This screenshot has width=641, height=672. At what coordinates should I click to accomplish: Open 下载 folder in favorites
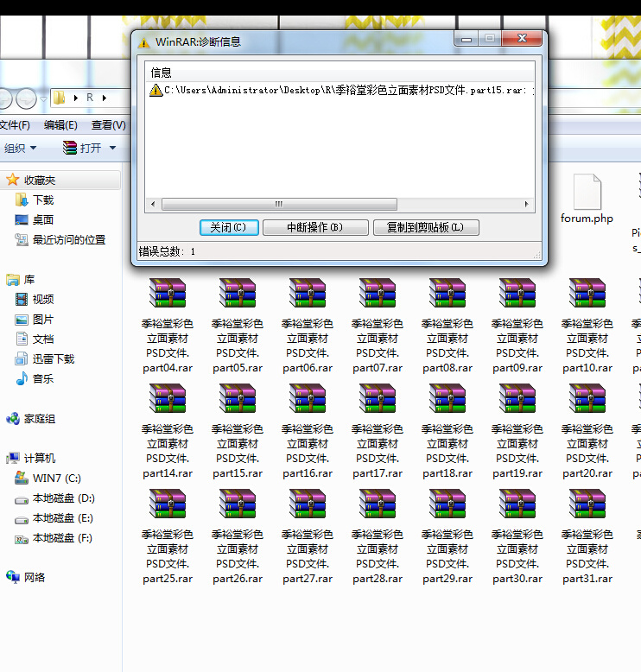tap(43, 200)
